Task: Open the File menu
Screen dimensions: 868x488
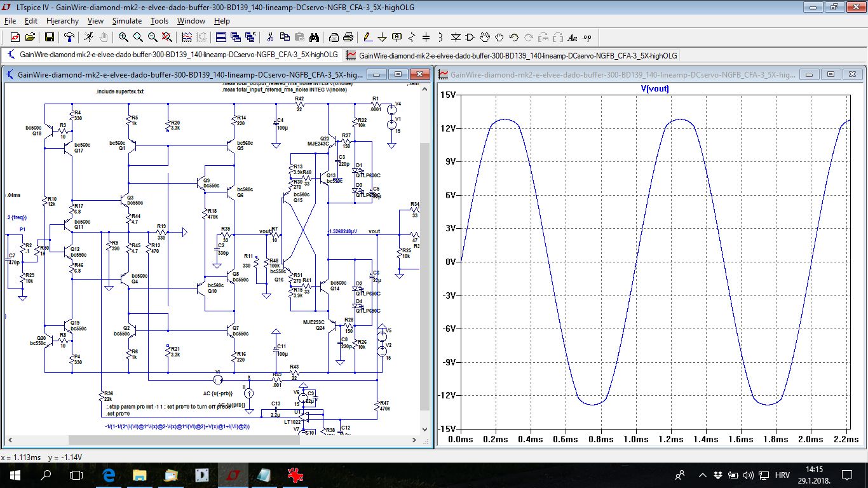Action: [x=10, y=21]
